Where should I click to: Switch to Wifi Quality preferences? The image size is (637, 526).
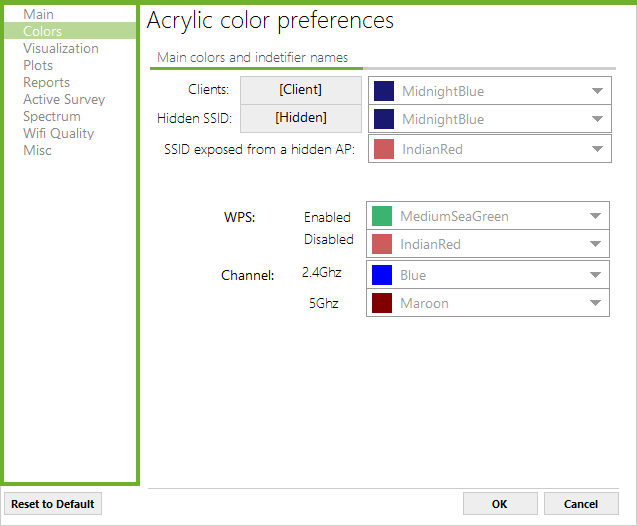(59, 133)
